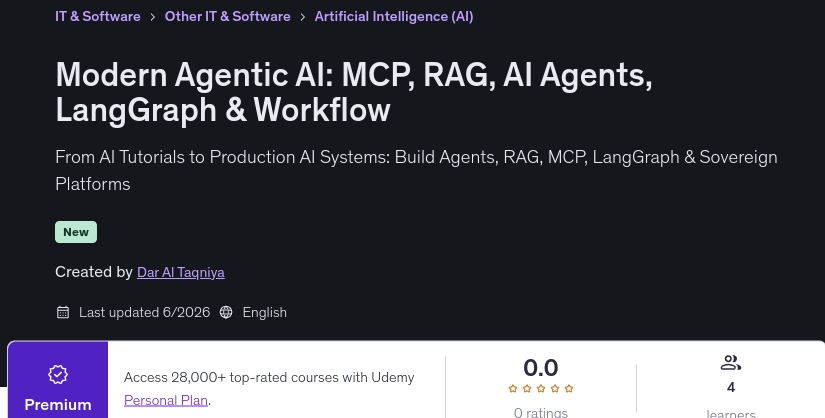
Task: Click the chevron after Other IT & Software
Action: (x=303, y=17)
